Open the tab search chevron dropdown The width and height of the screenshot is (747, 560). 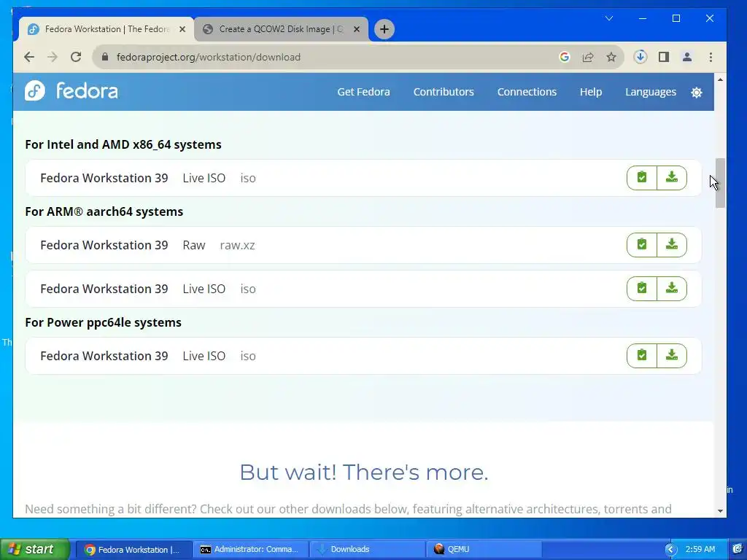(x=609, y=18)
